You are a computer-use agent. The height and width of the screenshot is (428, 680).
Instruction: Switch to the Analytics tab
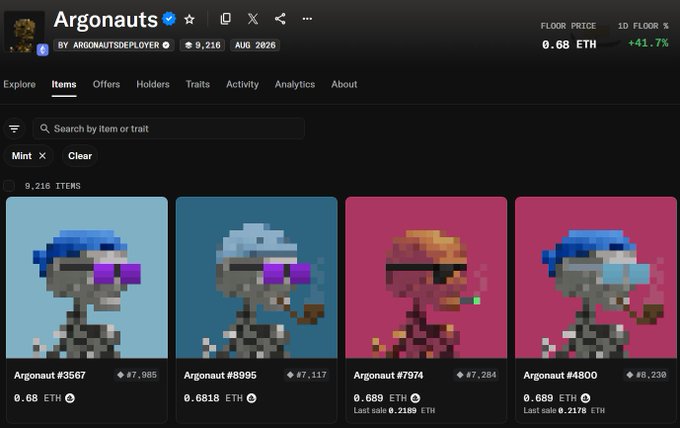(x=295, y=84)
